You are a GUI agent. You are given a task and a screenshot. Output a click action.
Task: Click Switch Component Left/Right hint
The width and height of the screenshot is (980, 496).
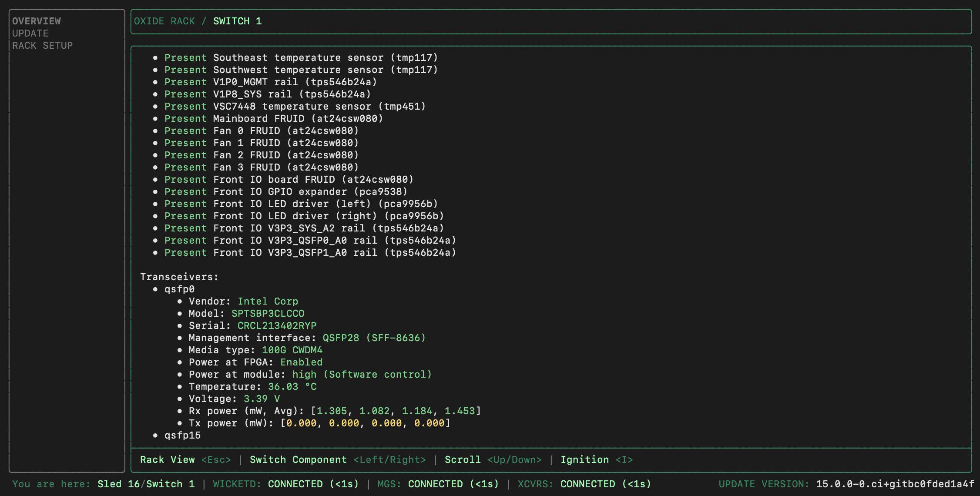[338, 459]
